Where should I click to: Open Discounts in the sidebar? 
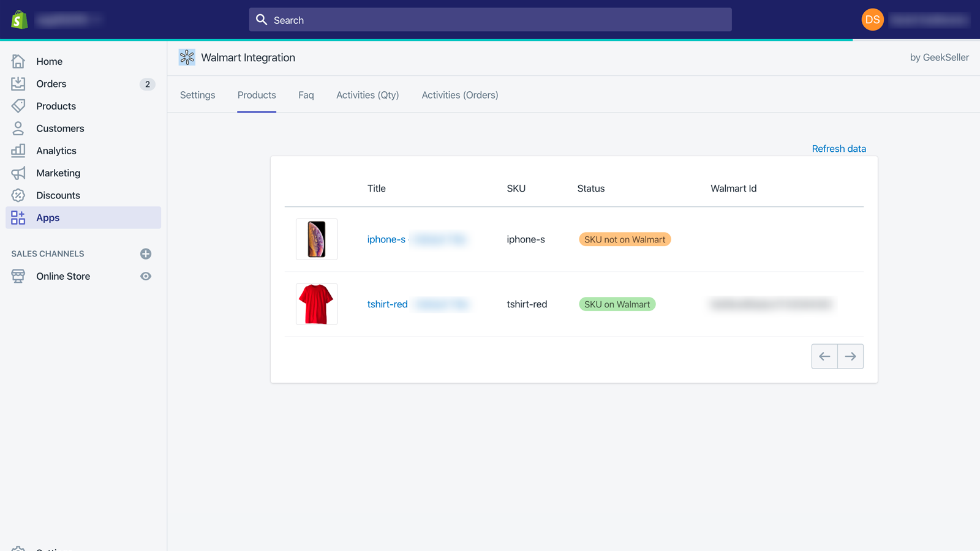(x=58, y=195)
